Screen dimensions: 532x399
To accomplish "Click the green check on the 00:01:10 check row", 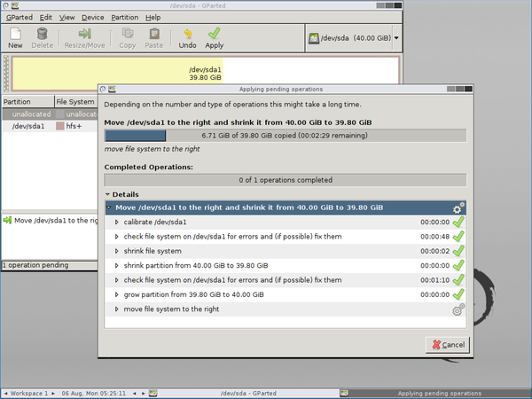I will (x=458, y=280).
